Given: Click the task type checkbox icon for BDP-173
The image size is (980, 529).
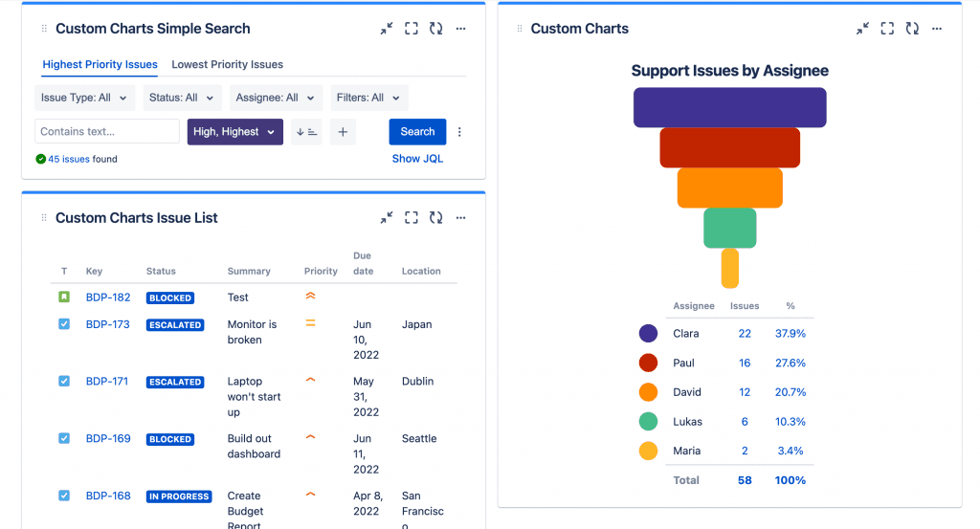Looking at the screenshot, I should coord(64,324).
